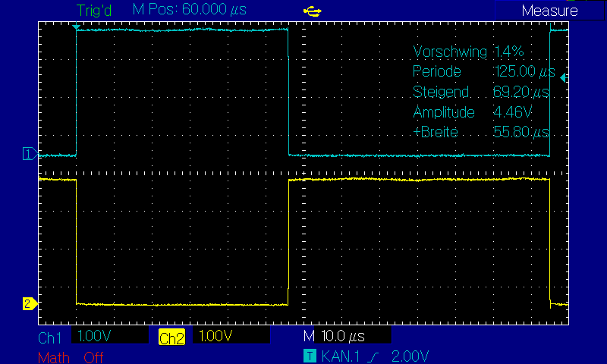Open the M 10.0 µs timebase field
The image size is (607, 364).
[346, 336]
